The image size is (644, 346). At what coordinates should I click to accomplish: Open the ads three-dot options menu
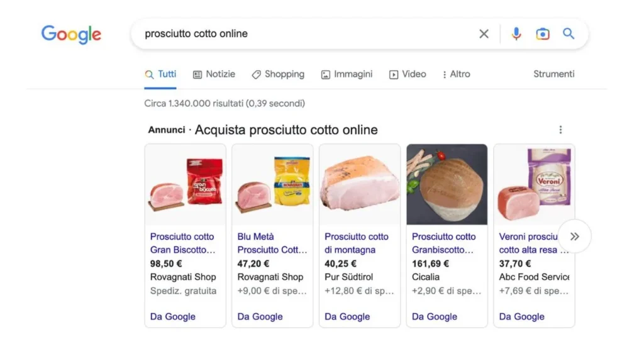pos(560,130)
